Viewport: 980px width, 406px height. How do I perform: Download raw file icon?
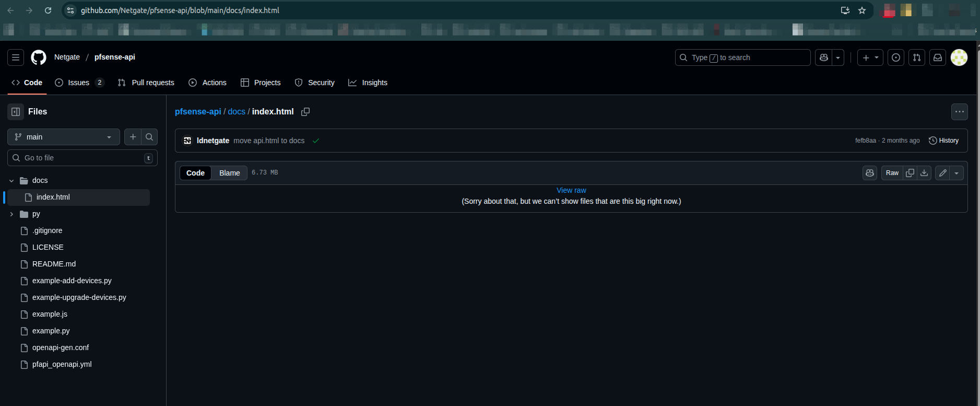coord(924,173)
